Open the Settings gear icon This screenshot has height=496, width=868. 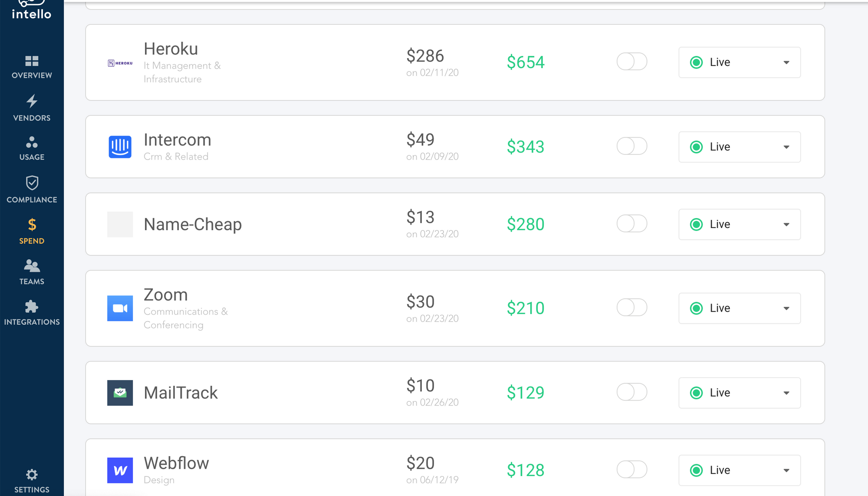[32, 474]
